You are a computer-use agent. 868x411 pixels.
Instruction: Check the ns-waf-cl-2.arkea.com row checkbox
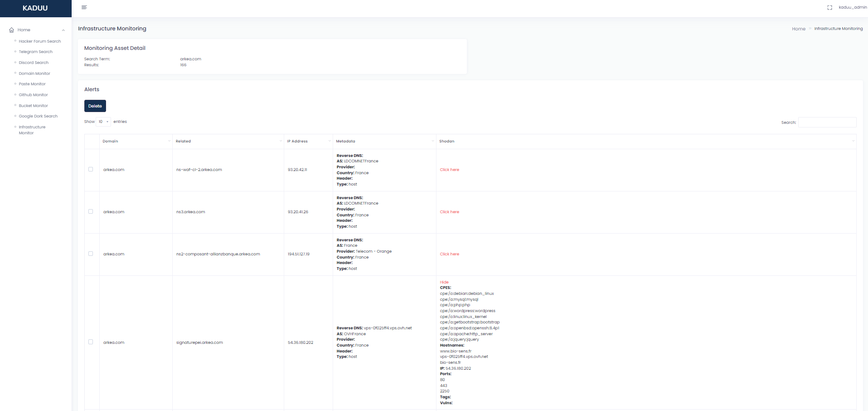tap(91, 169)
